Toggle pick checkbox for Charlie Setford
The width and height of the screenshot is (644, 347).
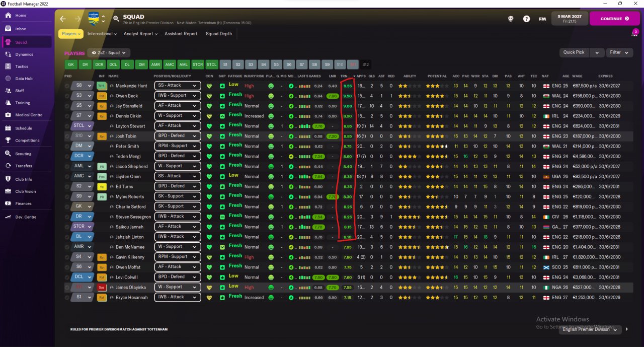(67, 206)
